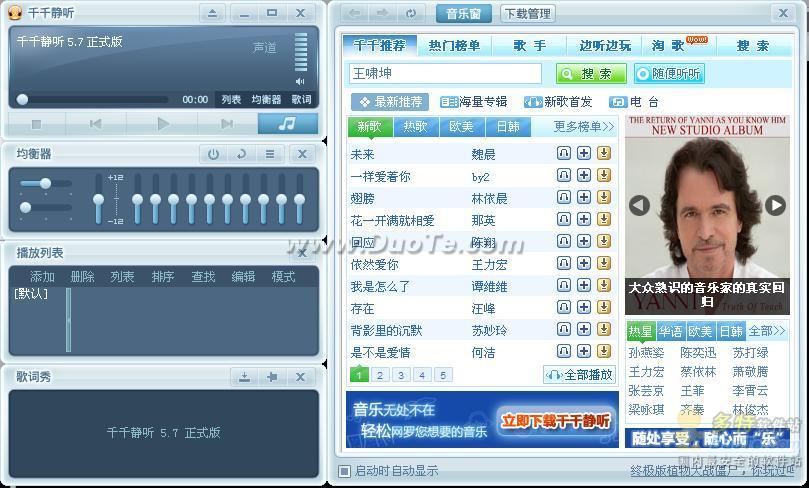
Task: Download song 未来
Action: (604, 153)
